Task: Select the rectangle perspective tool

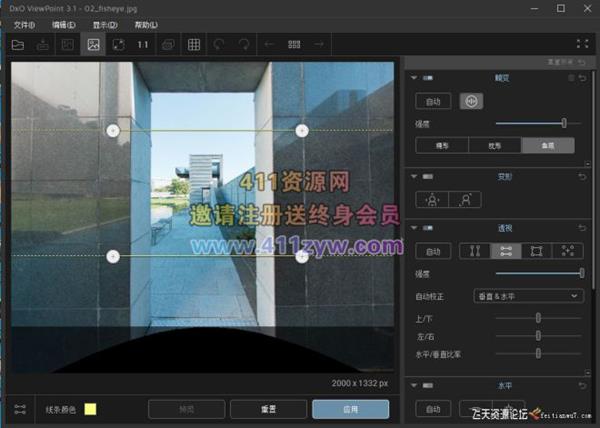Action: point(536,251)
